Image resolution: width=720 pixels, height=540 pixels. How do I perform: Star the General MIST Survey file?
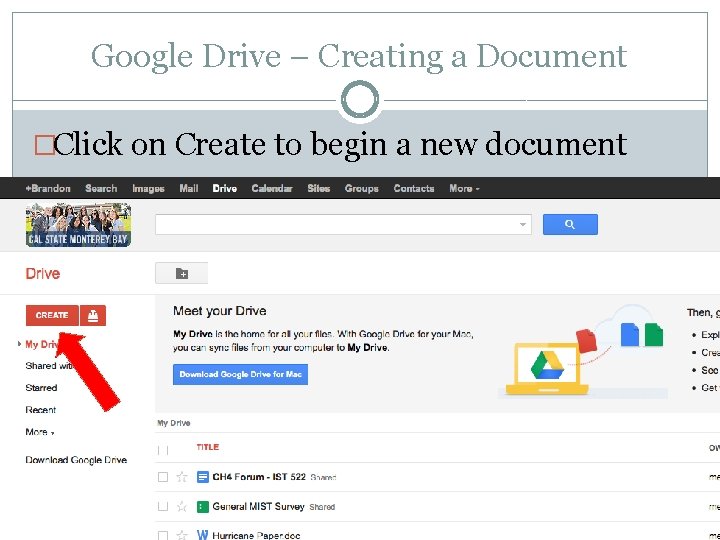pyautogui.click(x=182, y=506)
